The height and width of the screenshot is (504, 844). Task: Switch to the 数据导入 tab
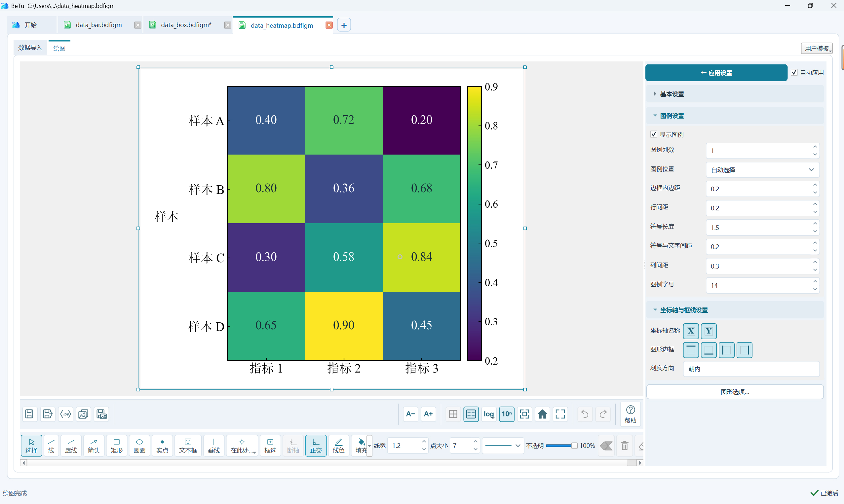pyautogui.click(x=30, y=48)
